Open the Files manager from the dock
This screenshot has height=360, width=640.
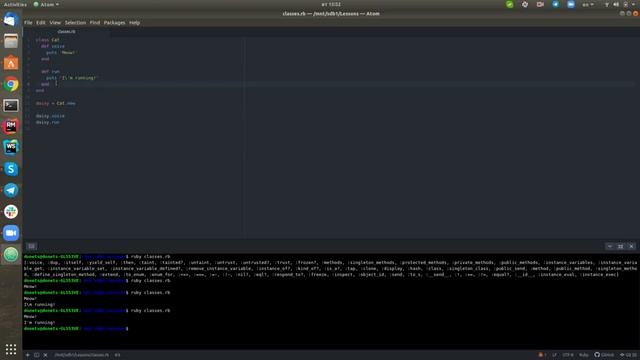[x=11, y=41]
